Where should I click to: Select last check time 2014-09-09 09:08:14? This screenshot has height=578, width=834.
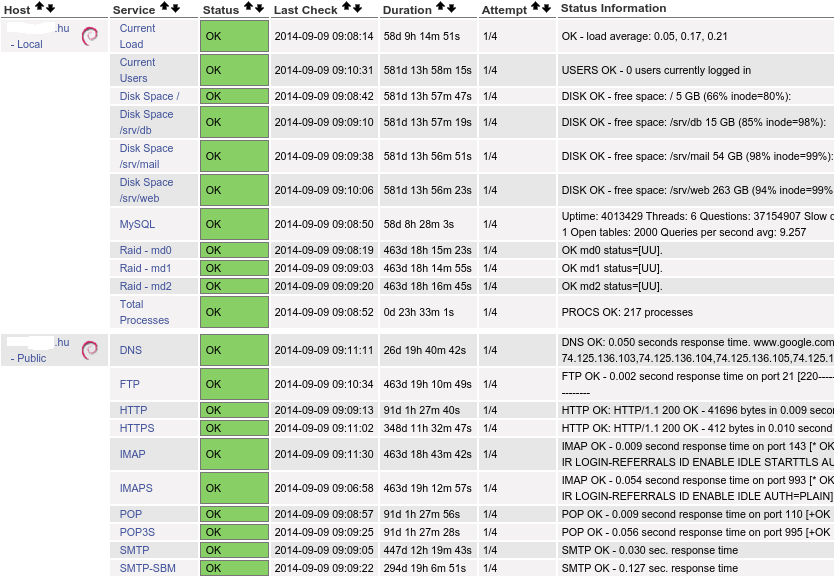[x=324, y=36]
